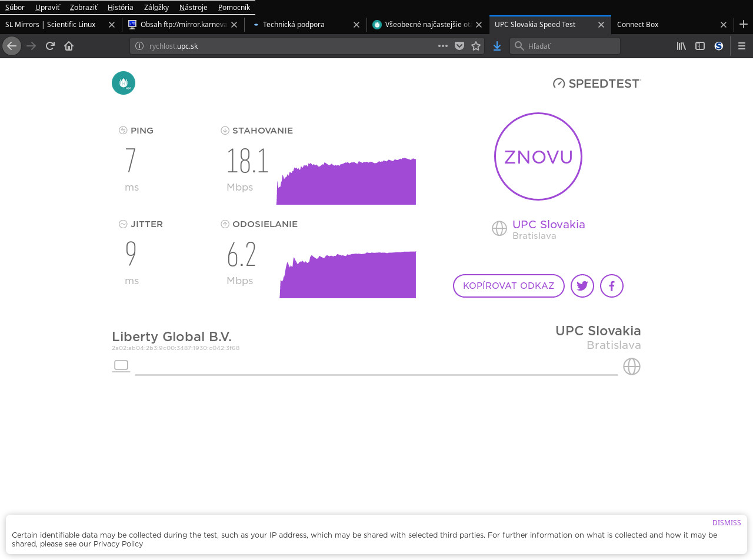
Task: Click the upload speed graph
Action: [x=348, y=275]
